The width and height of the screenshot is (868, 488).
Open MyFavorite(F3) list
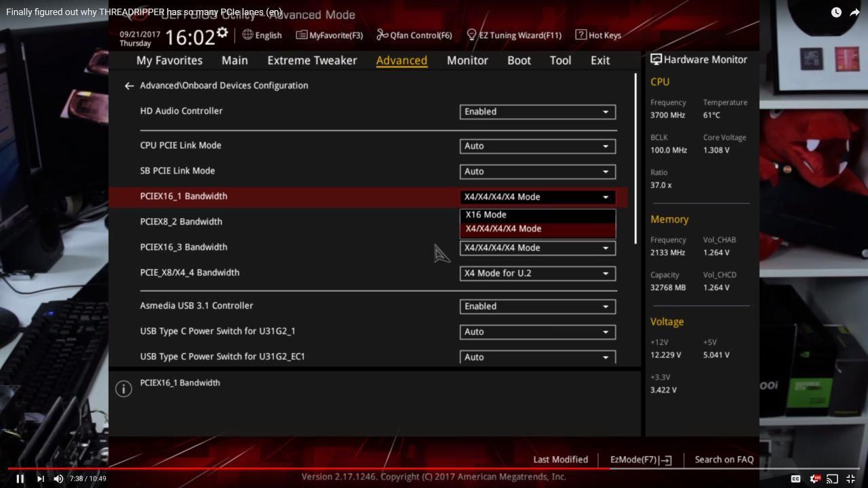click(330, 35)
